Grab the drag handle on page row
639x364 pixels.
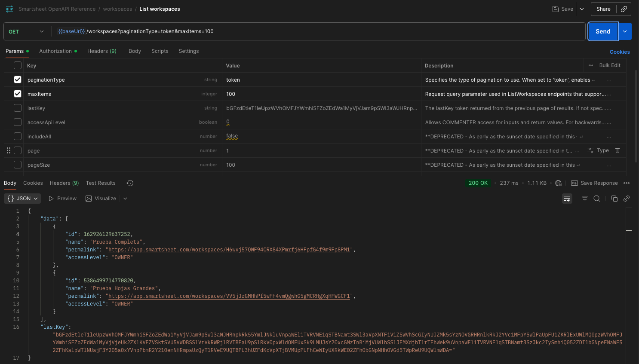click(9, 150)
